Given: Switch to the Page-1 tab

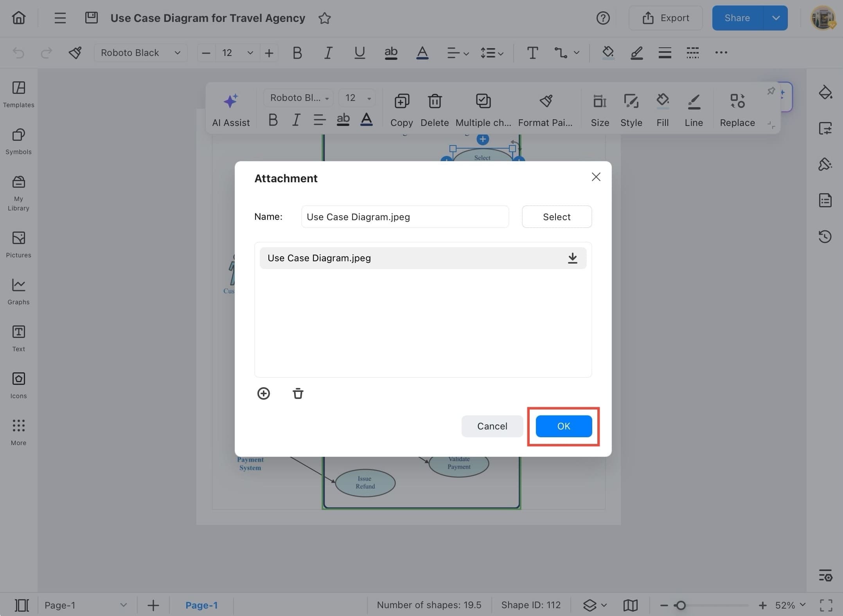Looking at the screenshot, I should click(x=202, y=605).
